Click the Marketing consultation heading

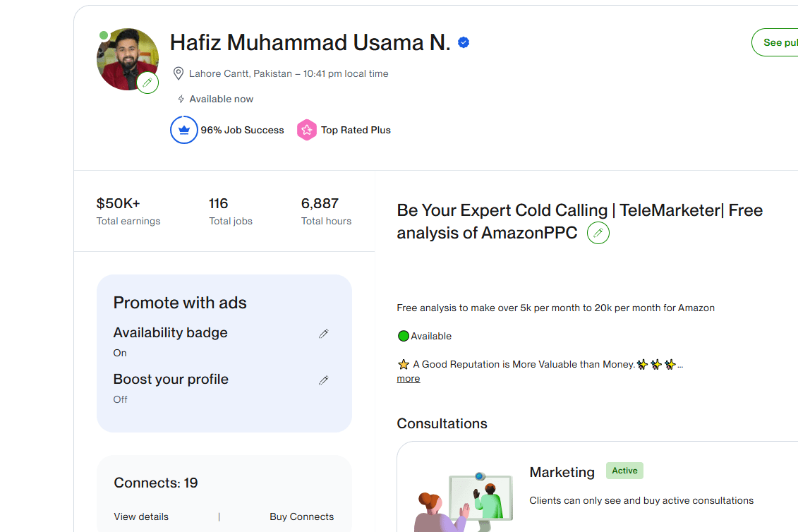point(562,473)
